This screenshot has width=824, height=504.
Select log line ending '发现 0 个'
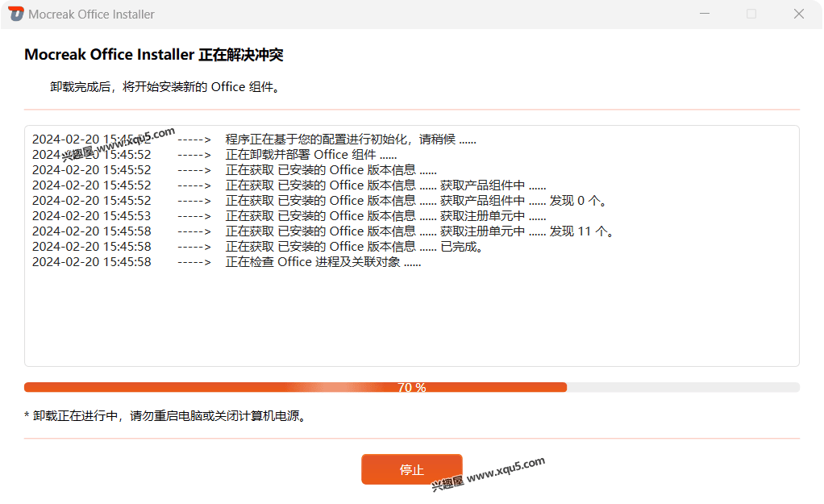tap(319, 201)
